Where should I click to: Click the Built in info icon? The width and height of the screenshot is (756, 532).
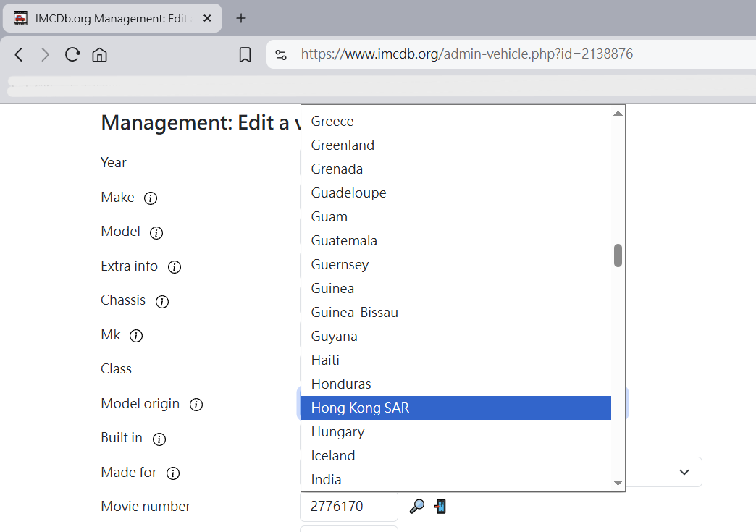coord(159,439)
